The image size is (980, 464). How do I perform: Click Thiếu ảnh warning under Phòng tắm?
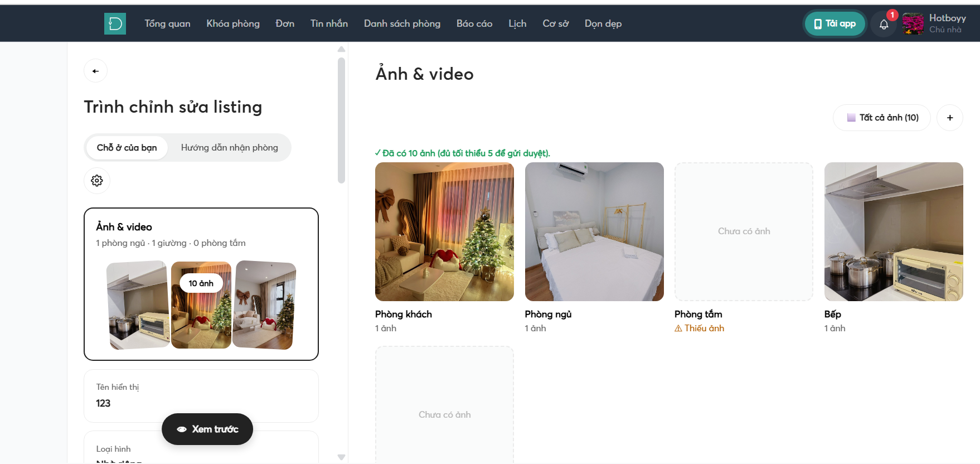[700, 328]
